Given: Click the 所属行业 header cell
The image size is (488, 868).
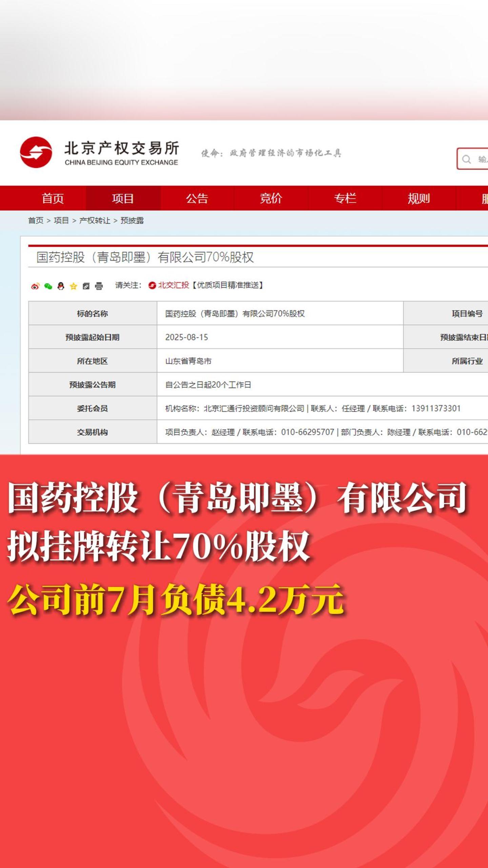Looking at the screenshot, I should click(446, 361).
